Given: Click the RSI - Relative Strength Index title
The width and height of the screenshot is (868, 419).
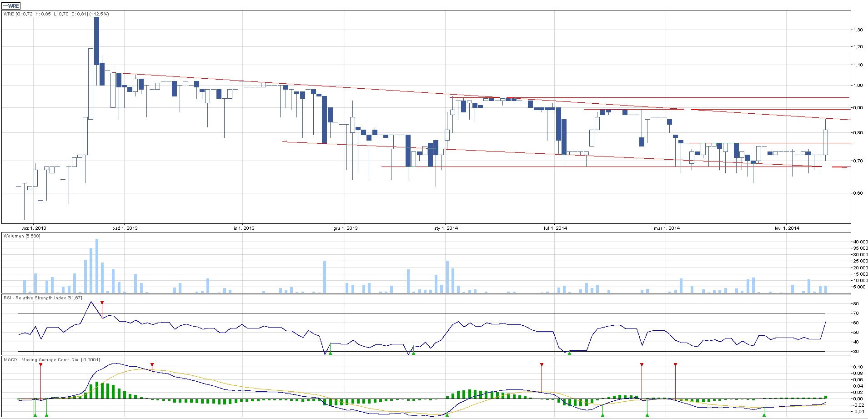Looking at the screenshot, I should coord(43,298).
